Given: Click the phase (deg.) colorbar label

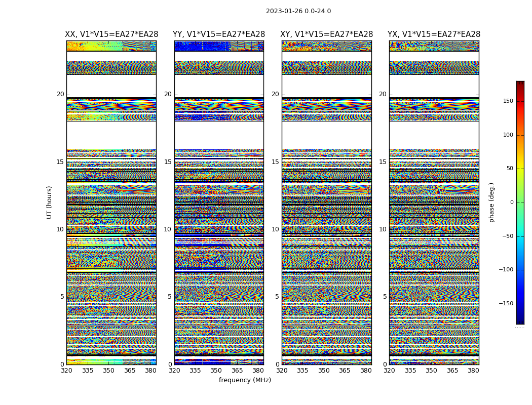Looking at the screenshot, I should click(x=491, y=202).
